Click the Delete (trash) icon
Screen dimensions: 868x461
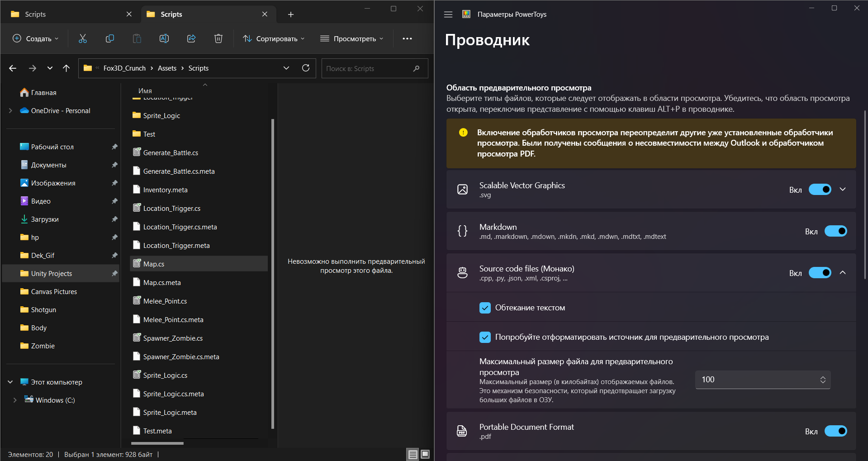218,38
